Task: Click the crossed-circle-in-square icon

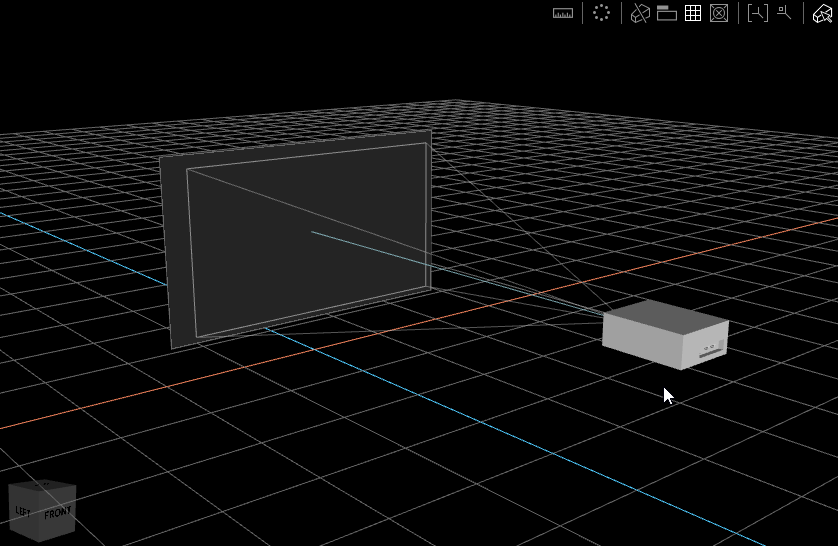Action: 719,13
